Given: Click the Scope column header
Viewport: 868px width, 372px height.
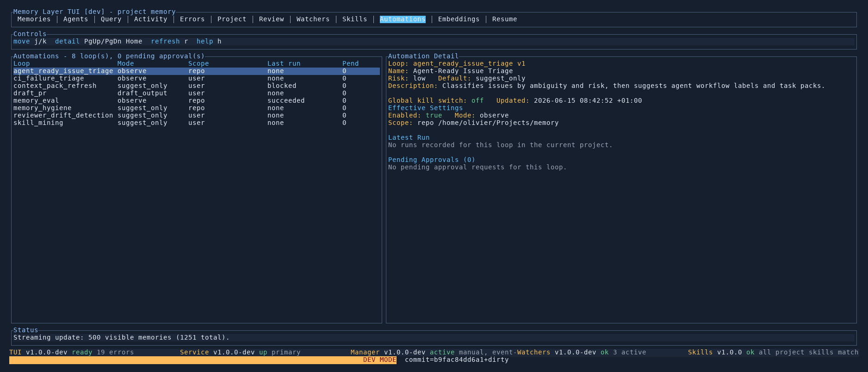Looking at the screenshot, I should pos(198,63).
